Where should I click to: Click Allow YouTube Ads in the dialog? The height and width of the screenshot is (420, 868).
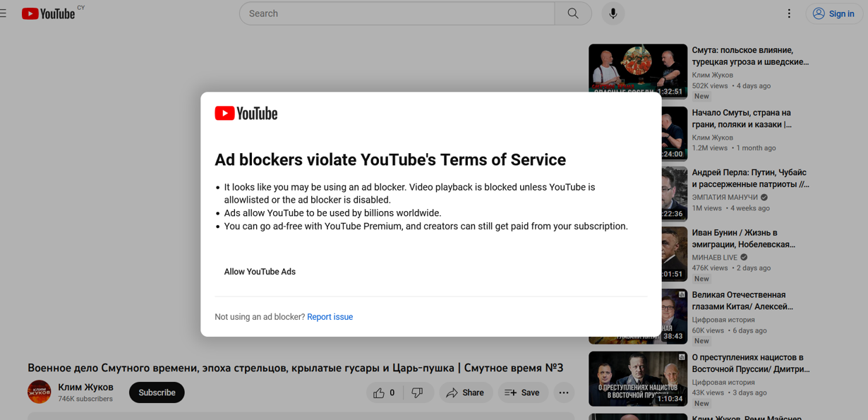click(260, 272)
